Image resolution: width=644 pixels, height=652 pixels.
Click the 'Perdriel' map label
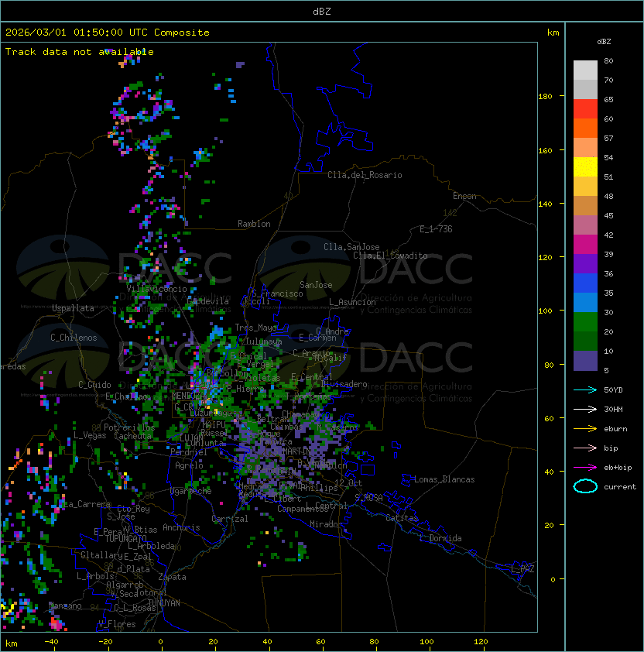pyautogui.click(x=189, y=452)
